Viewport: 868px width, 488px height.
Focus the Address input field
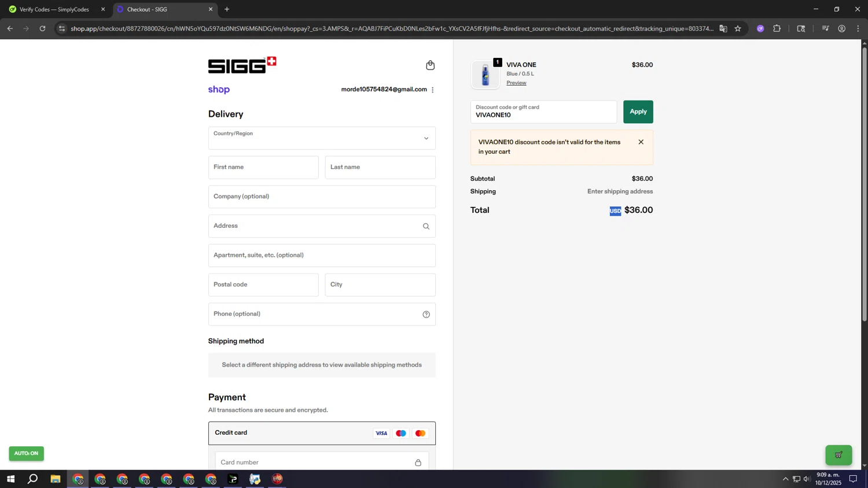[322, 226]
